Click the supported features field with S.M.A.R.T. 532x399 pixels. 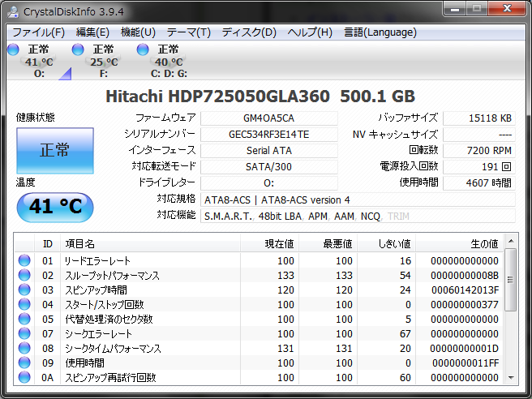click(x=358, y=216)
